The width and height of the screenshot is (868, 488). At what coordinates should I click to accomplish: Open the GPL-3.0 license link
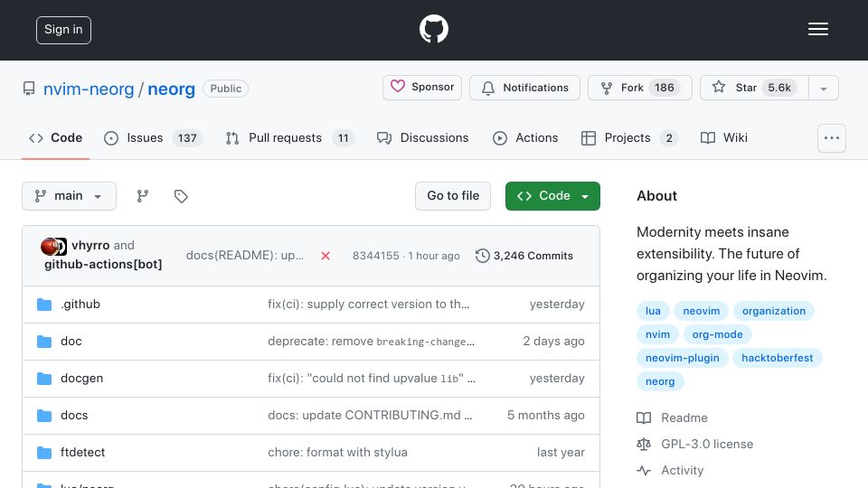click(x=694, y=444)
